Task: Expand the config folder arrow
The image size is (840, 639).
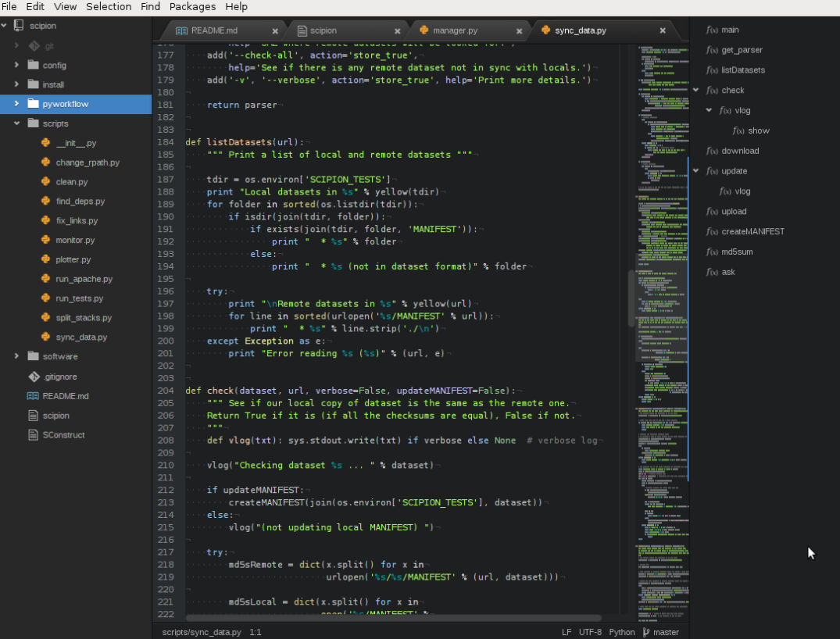Action: [16, 65]
